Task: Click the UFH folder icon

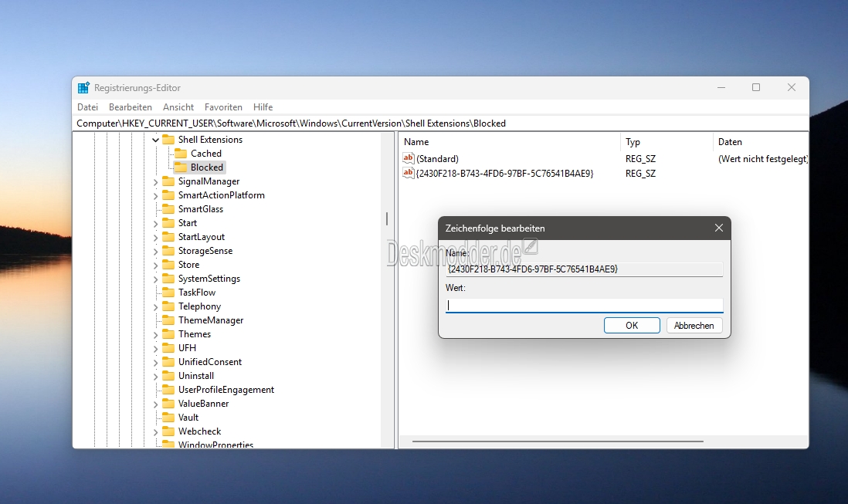Action: [x=168, y=348]
